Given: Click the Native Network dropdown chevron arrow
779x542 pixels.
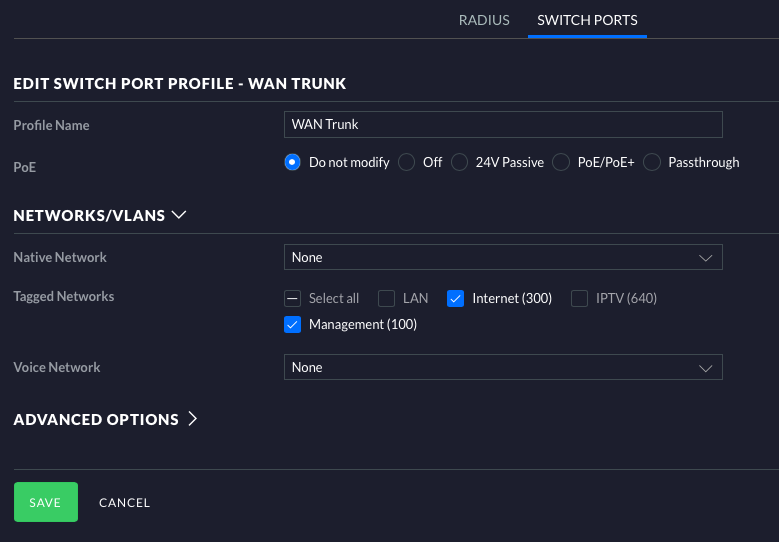Looking at the screenshot, I should click(704, 257).
